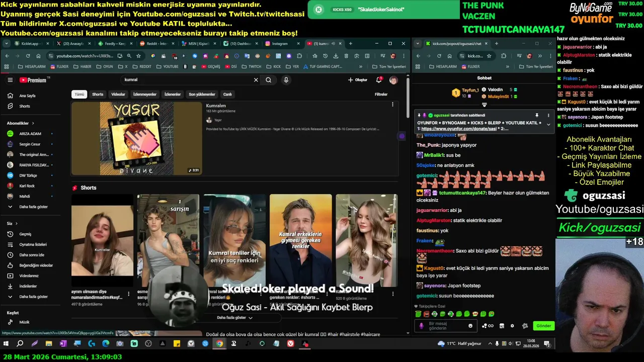Expand the pinned oguzsasi message chevron

[x=548, y=124]
